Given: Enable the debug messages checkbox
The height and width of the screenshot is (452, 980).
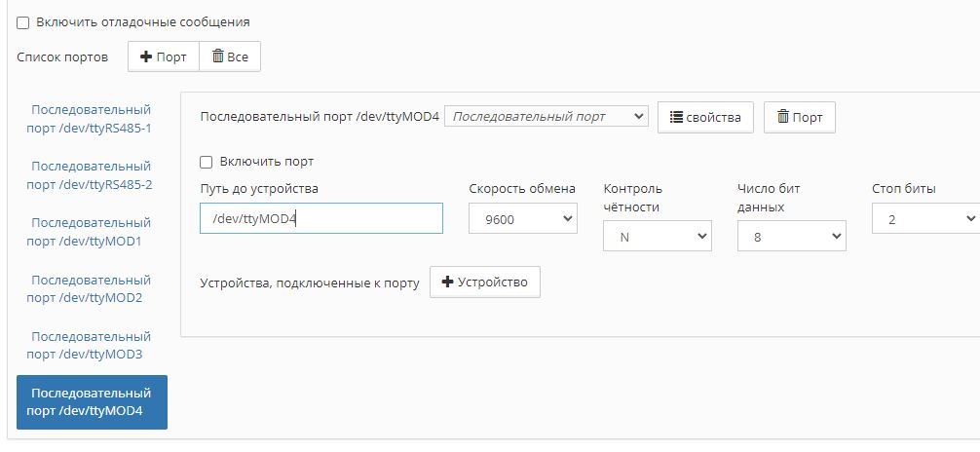Looking at the screenshot, I should pyautogui.click(x=23, y=23).
